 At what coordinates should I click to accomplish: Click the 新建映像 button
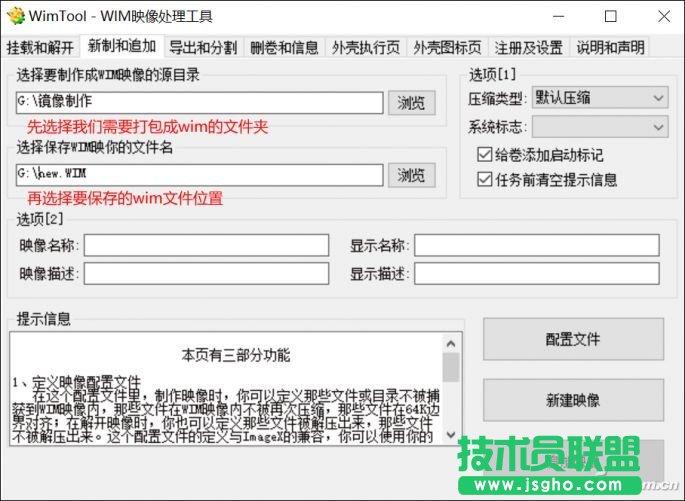click(x=573, y=400)
